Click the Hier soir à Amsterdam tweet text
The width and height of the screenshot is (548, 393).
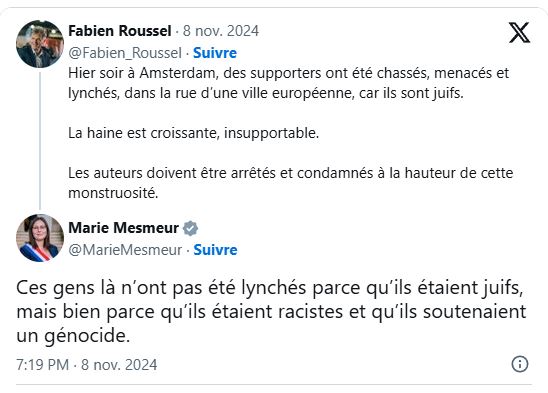click(x=289, y=83)
